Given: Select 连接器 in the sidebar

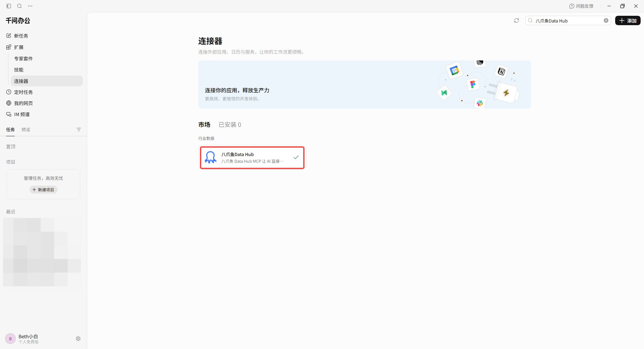Looking at the screenshot, I should pyautogui.click(x=47, y=81).
